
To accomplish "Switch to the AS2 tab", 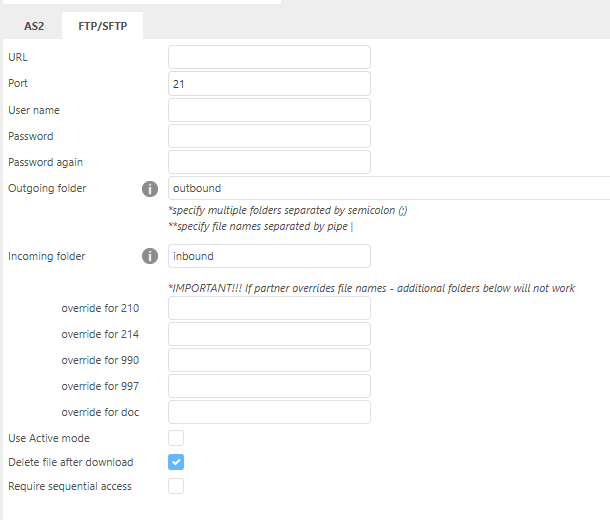I will coord(34,26).
